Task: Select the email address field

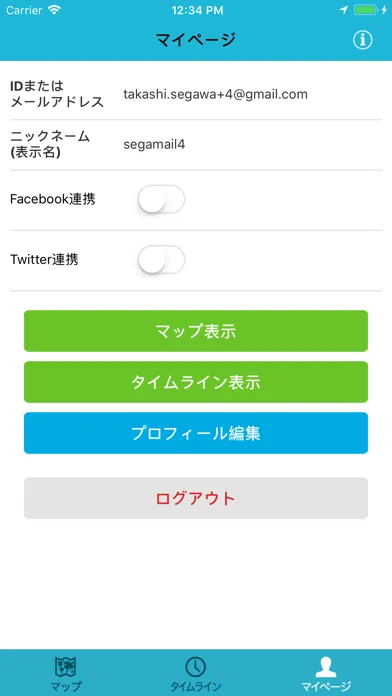Action: [216, 94]
